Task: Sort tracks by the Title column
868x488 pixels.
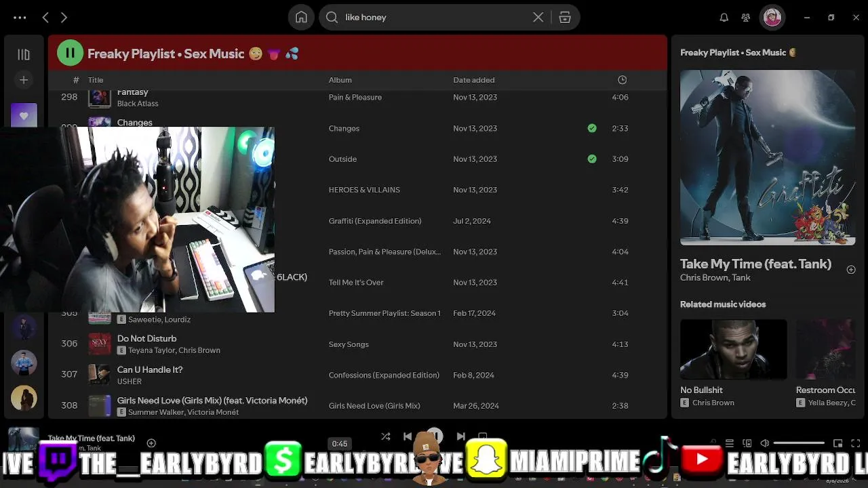Action: tap(96, 80)
